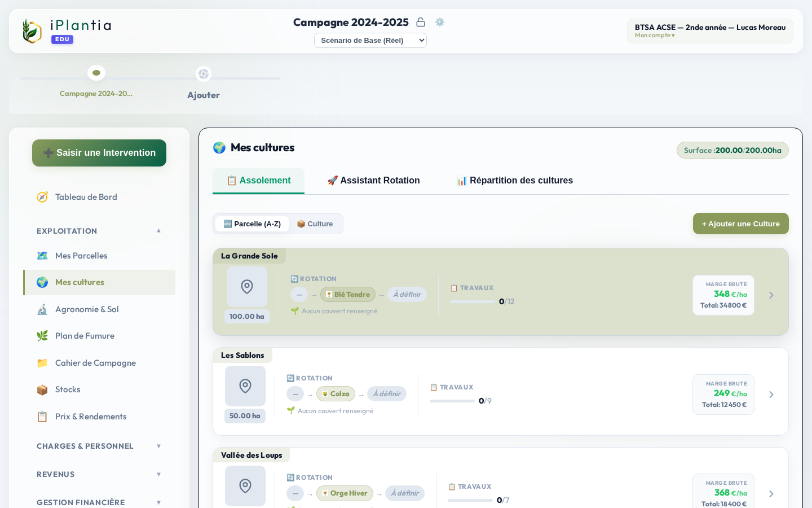812x508 pixels.
Task: Open Tableau de Bord compass icon
Action: 42,197
